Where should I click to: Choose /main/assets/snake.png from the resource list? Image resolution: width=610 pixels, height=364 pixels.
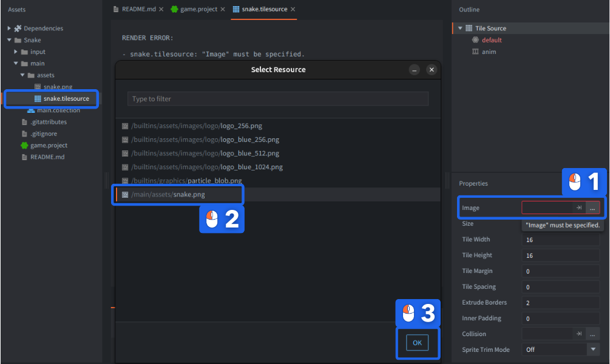(x=180, y=194)
